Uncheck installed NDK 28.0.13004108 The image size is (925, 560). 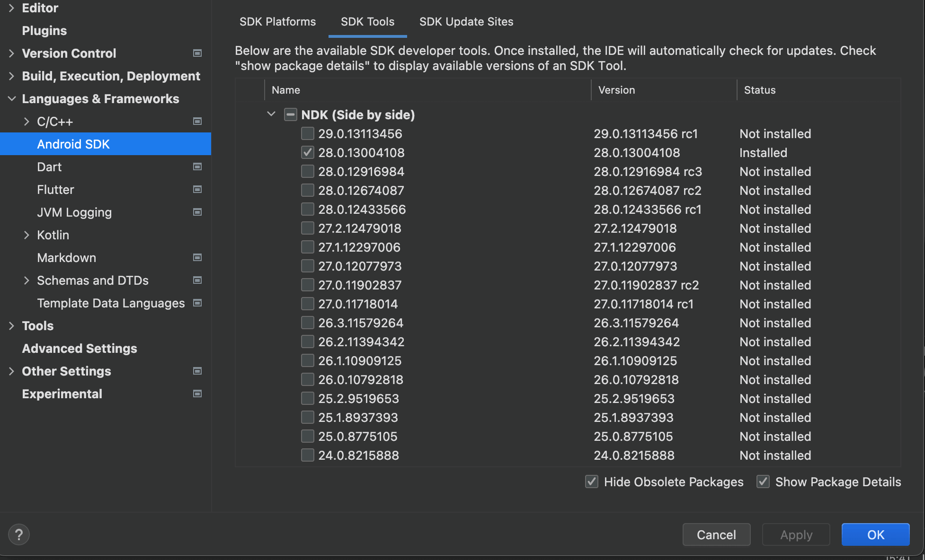pos(308,152)
